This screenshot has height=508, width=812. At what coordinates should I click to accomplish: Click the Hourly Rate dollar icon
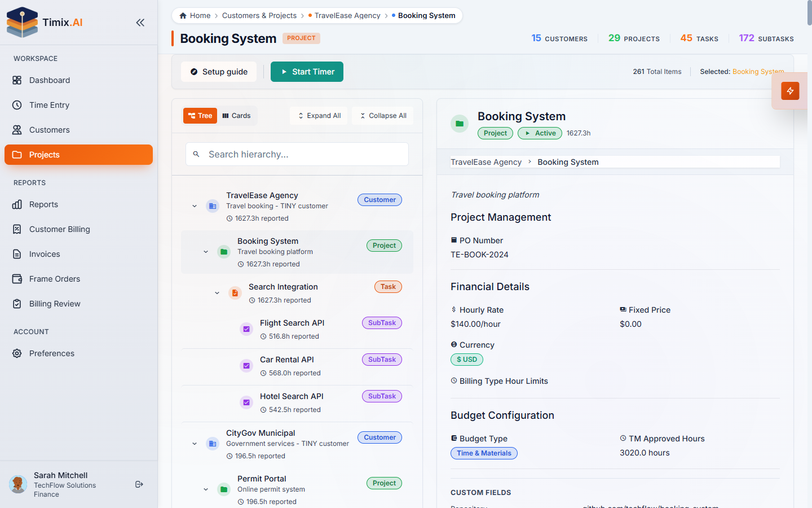[454, 310]
